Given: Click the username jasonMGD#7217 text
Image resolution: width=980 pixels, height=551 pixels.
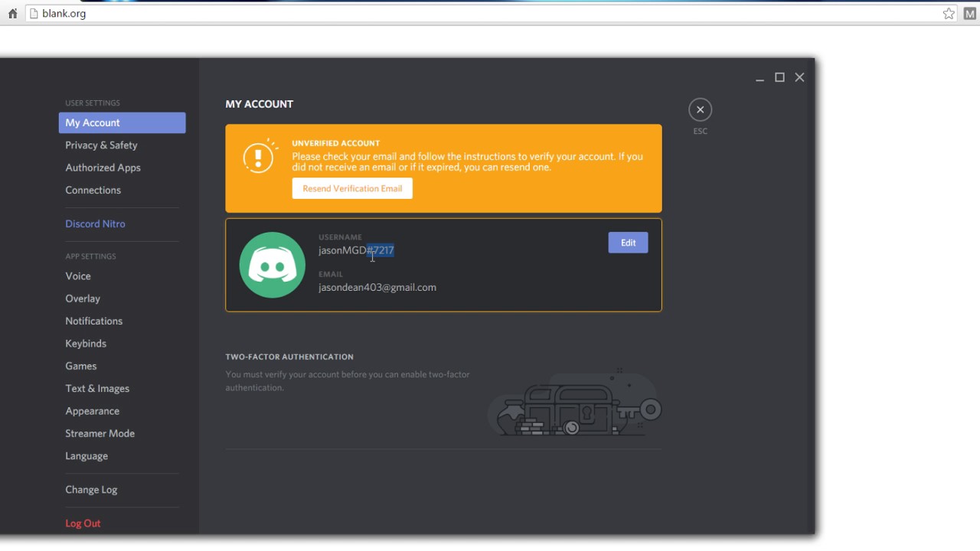Looking at the screenshot, I should coord(356,250).
